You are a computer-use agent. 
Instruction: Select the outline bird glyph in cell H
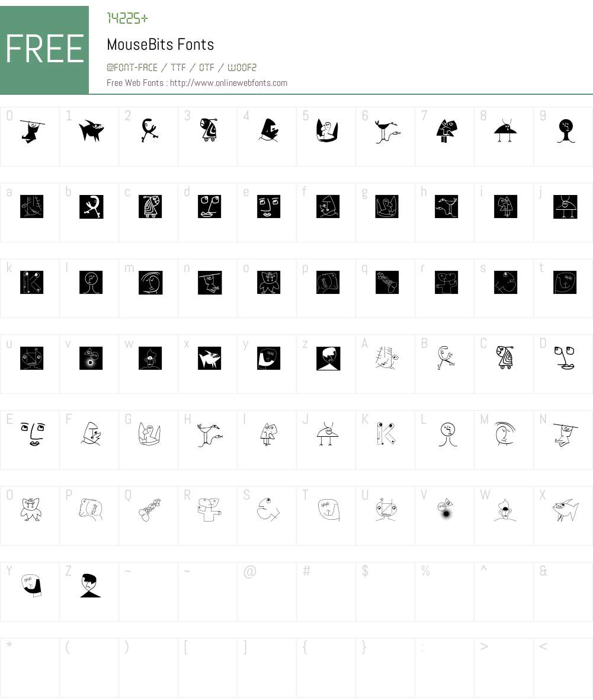[x=209, y=435]
